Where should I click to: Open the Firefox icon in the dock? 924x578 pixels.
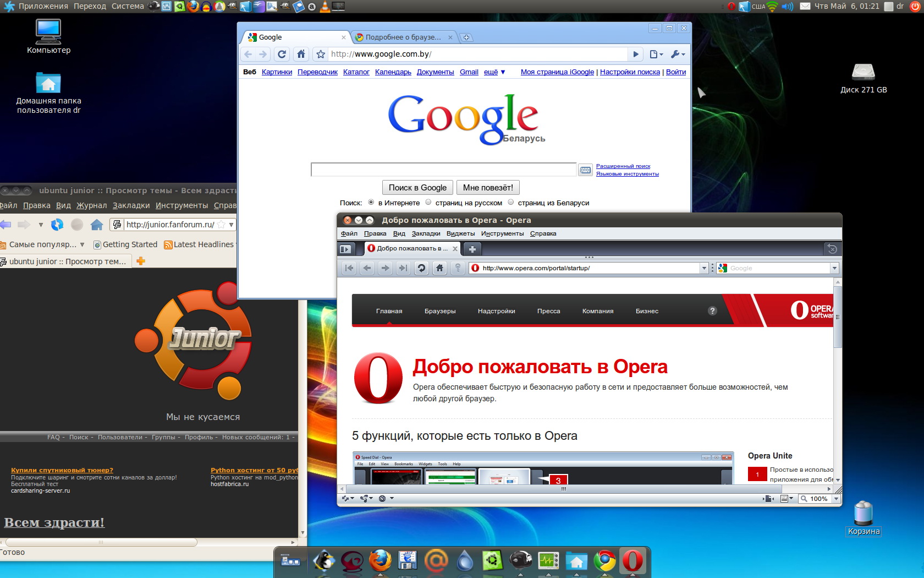click(x=380, y=561)
